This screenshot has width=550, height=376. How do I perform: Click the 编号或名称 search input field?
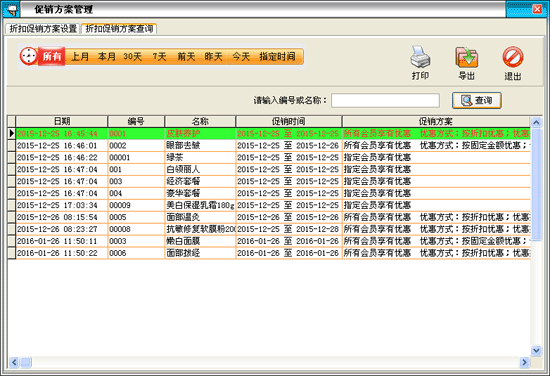pyautogui.click(x=385, y=101)
